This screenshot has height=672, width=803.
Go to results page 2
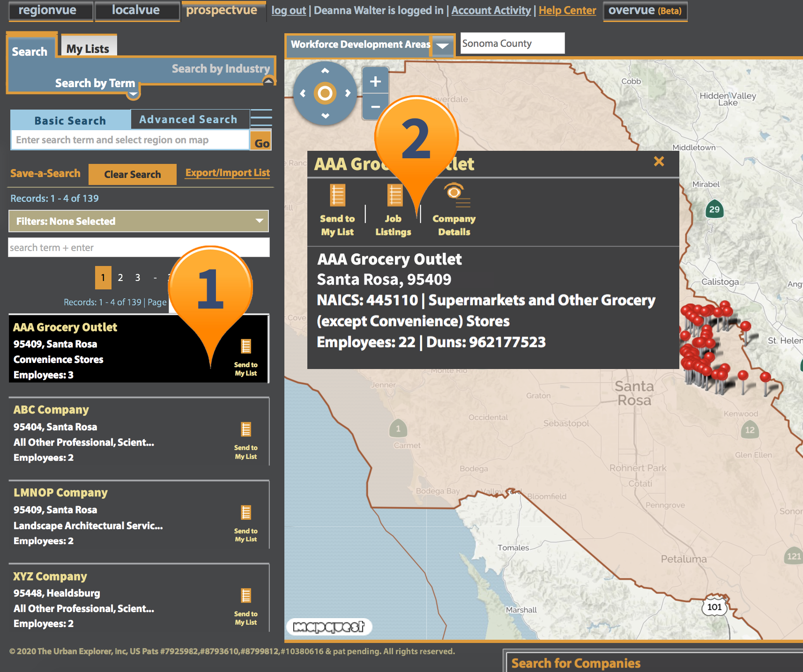click(120, 278)
